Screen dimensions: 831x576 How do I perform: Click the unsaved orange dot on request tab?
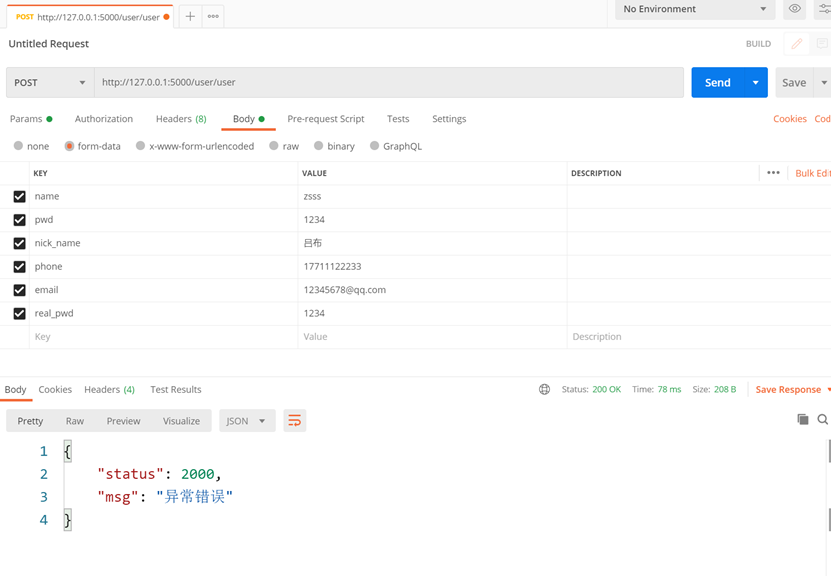click(166, 17)
